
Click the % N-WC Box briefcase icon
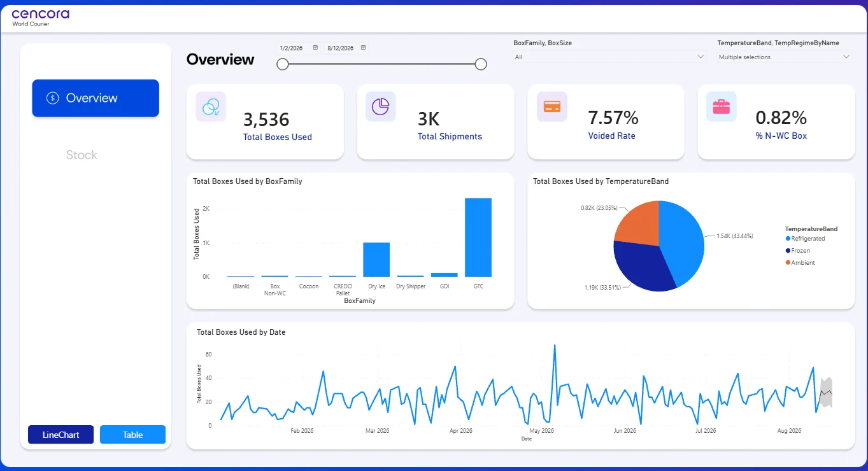pyautogui.click(x=722, y=106)
